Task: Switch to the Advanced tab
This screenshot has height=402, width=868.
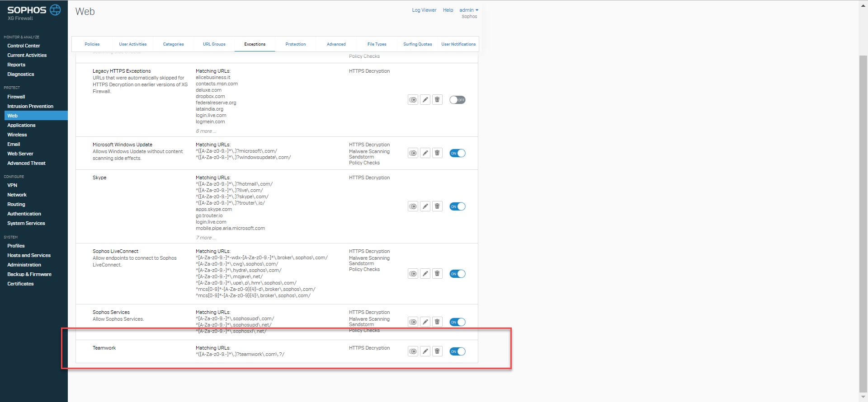Action: tap(336, 44)
